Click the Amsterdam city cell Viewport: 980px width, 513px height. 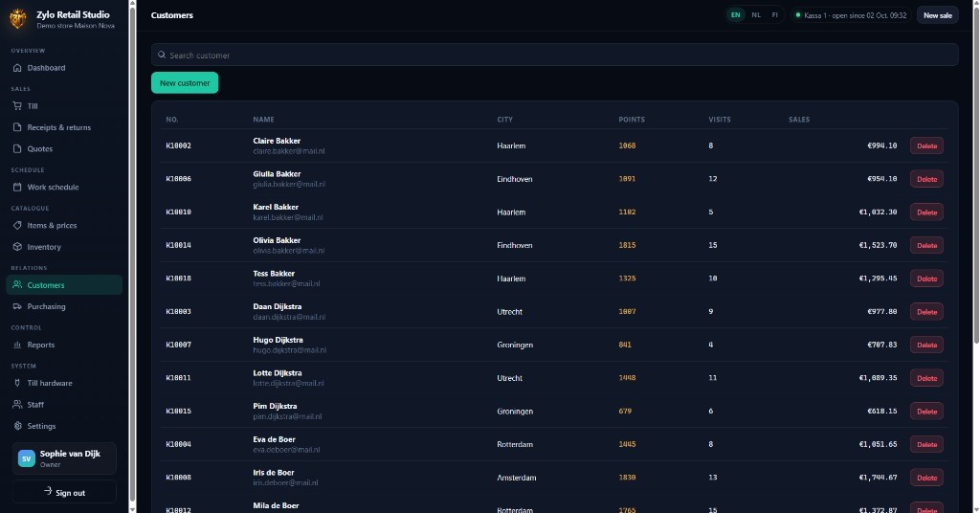[516, 478]
